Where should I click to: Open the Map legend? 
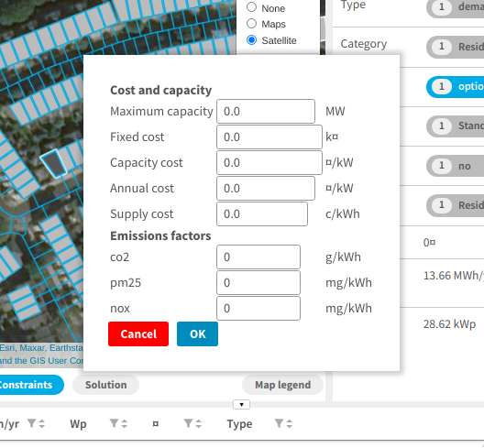pos(282,385)
